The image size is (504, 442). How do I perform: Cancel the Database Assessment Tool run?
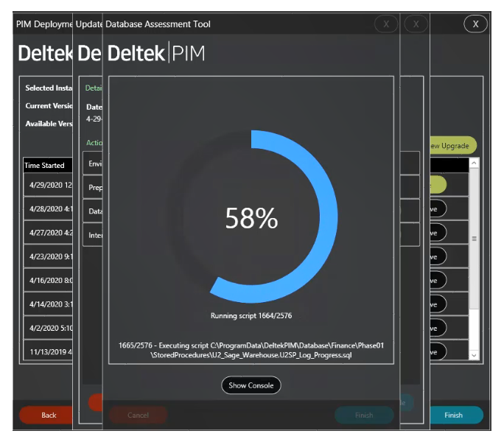[139, 415]
